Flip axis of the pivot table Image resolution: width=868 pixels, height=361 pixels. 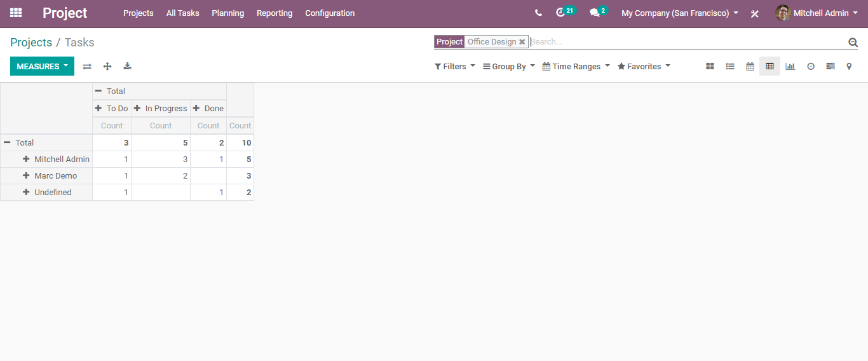(87, 66)
